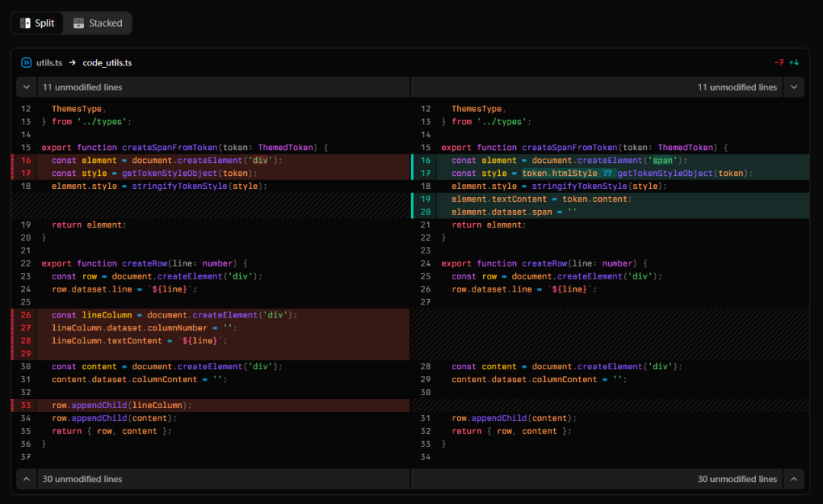Screen dimensions: 823x504
Task: Click deleted line number 16 on left
Action: [26, 161]
